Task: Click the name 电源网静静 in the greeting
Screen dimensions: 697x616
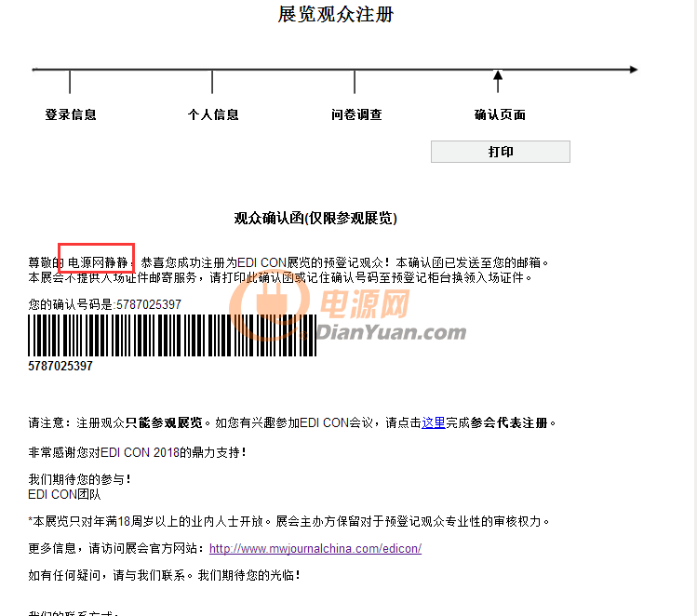Action: click(x=98, y=262)
